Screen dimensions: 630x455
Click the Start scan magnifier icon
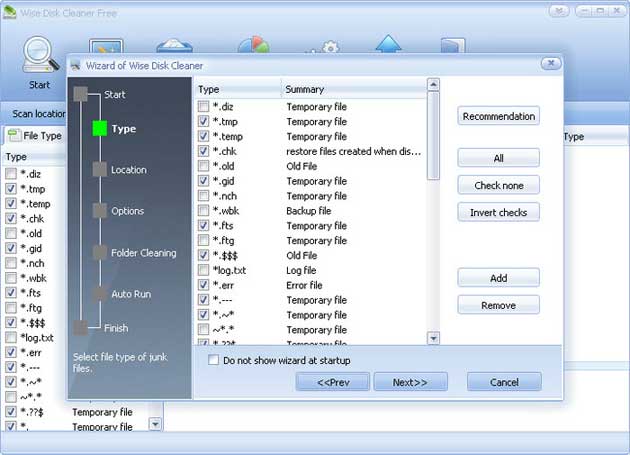point(39,54)
